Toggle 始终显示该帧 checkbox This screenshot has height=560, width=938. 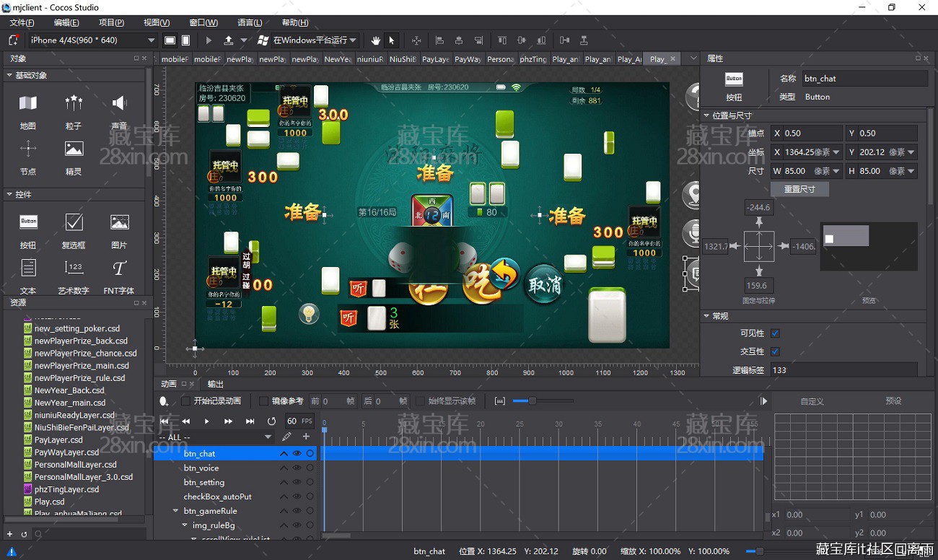click(x=420, y=401)
